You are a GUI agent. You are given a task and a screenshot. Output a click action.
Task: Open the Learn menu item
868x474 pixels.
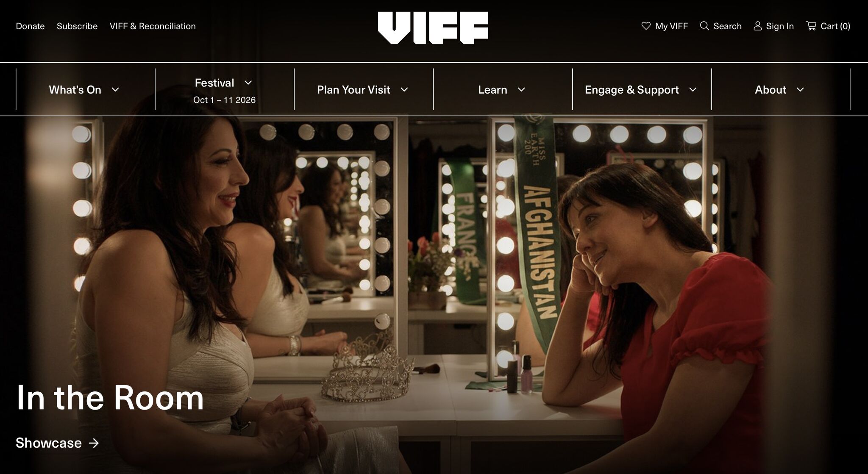click(x=492, y=90)
